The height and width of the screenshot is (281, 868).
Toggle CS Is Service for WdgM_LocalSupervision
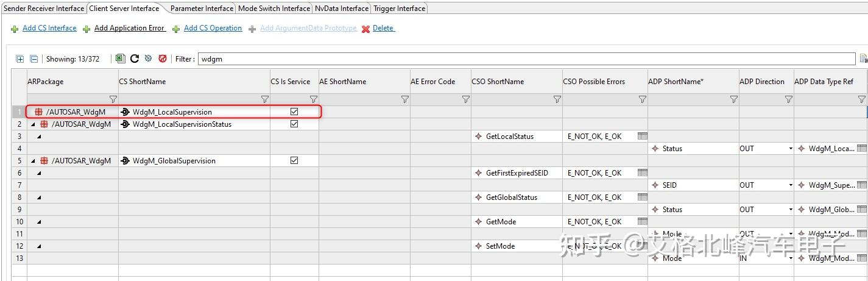294,112
